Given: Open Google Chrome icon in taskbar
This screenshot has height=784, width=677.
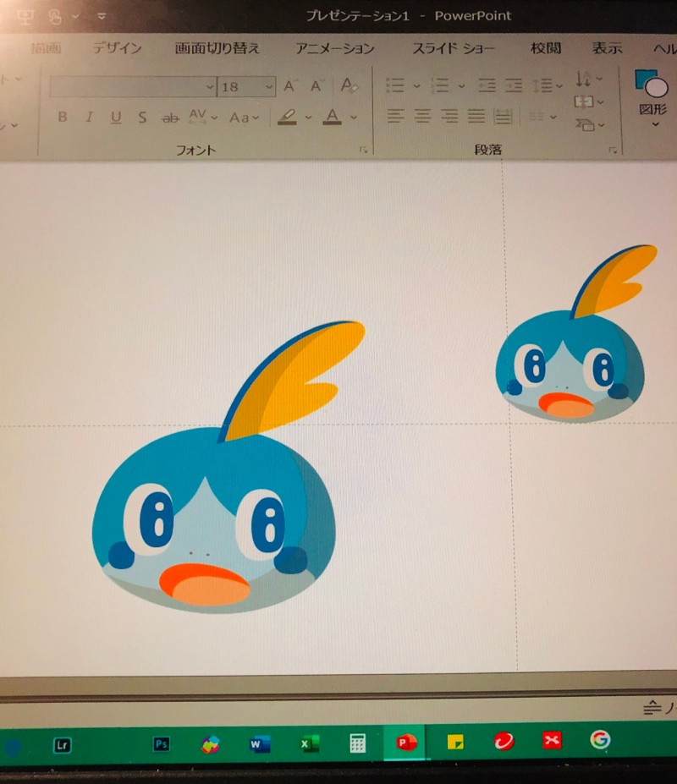Looking at the screenshot, I should (599, 739).
